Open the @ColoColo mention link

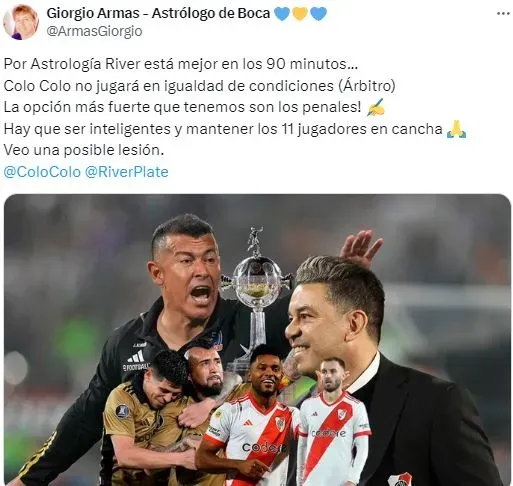pos(42,172)
